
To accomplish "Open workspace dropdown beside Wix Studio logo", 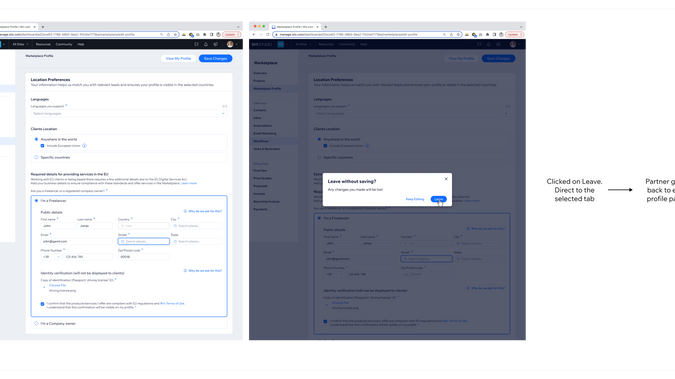I will click(x=283, y=44).
